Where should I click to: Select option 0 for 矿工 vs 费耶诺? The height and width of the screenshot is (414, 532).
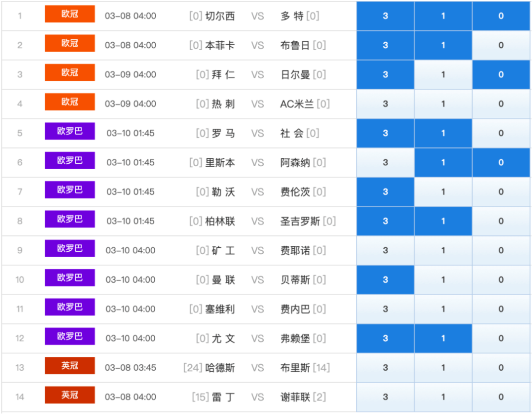(x=501, y=250)
